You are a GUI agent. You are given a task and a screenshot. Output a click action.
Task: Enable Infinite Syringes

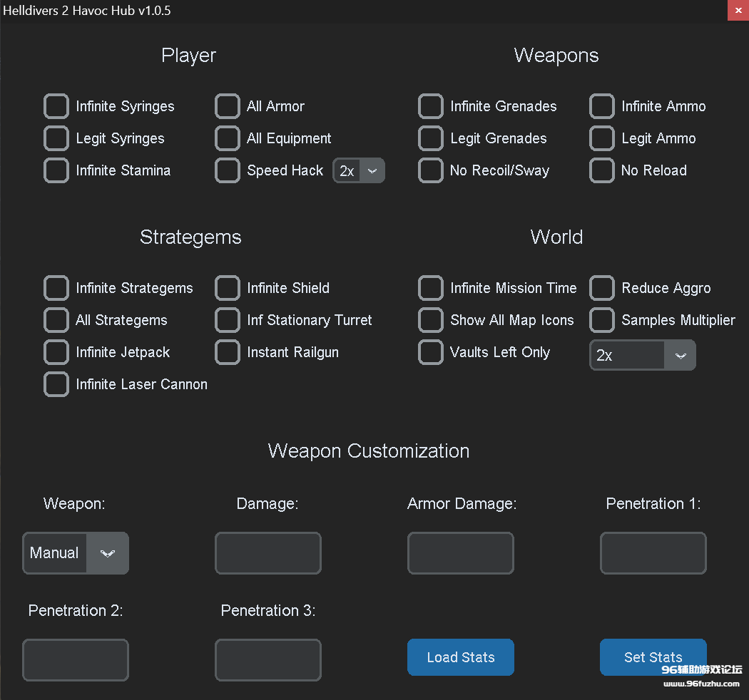coord(56,105)
